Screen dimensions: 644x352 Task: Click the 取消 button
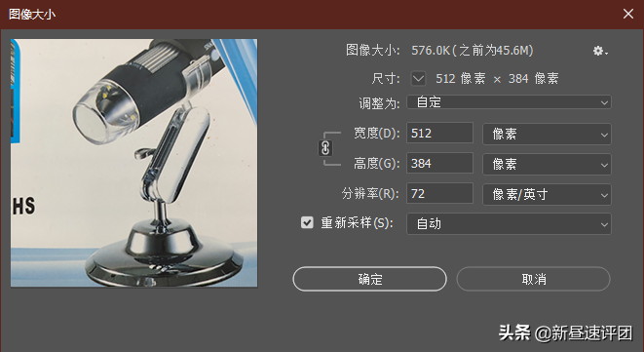(534, 279)
